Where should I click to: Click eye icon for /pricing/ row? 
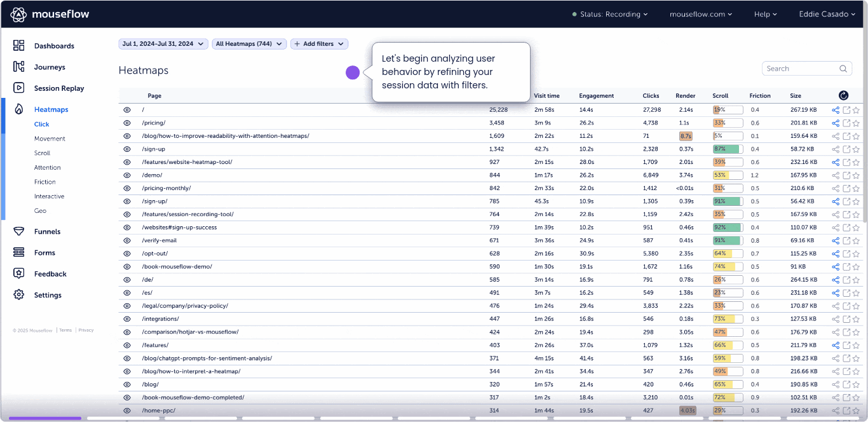pos(127,123)
